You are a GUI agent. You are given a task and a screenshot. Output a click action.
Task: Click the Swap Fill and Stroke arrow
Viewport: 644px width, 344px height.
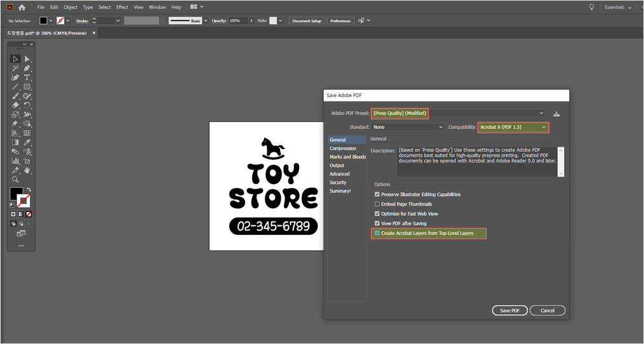pos(29,190)
